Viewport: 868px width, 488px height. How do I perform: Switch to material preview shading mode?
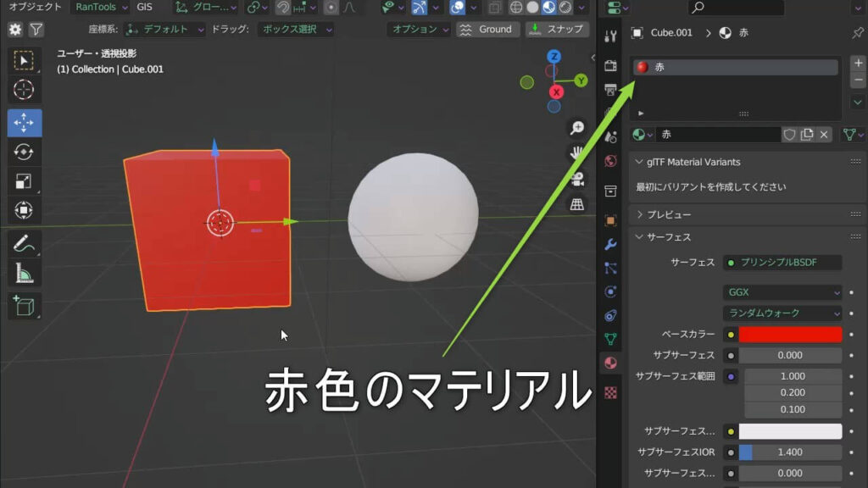[x=548, y=7]
